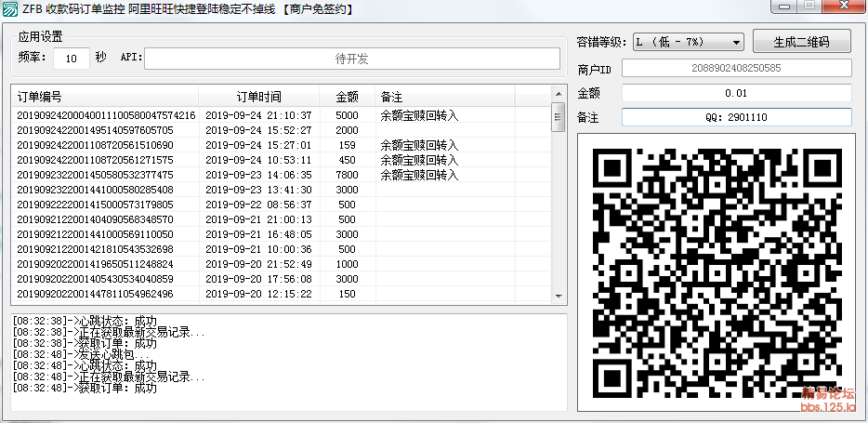Click the order list scrollbar thumb
This screenshot has width=868, height=423.
[x=559, y=117]
